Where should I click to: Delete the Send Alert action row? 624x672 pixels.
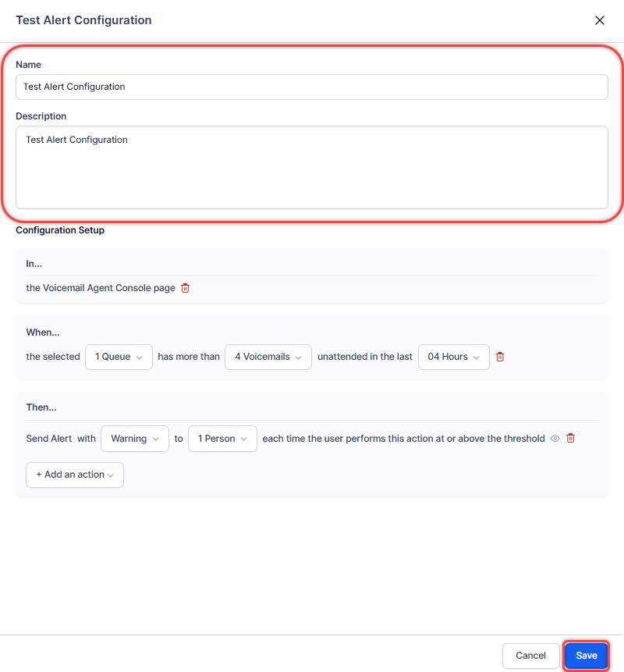(x=570, y=439)
